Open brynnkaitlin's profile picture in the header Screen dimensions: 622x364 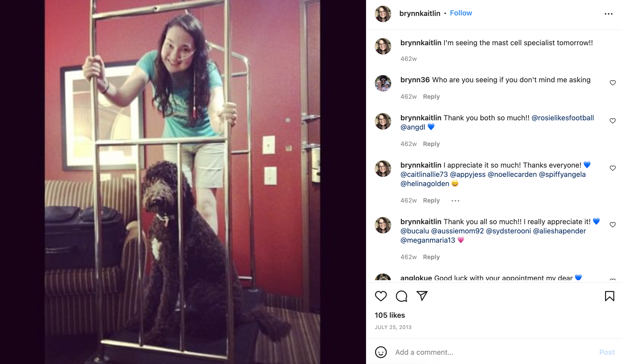(x=383, y=14)
